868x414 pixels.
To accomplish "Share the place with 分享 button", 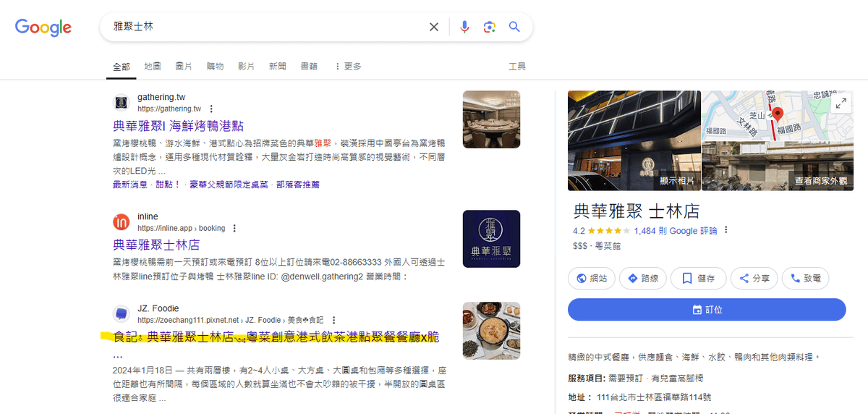I will 754,278.
